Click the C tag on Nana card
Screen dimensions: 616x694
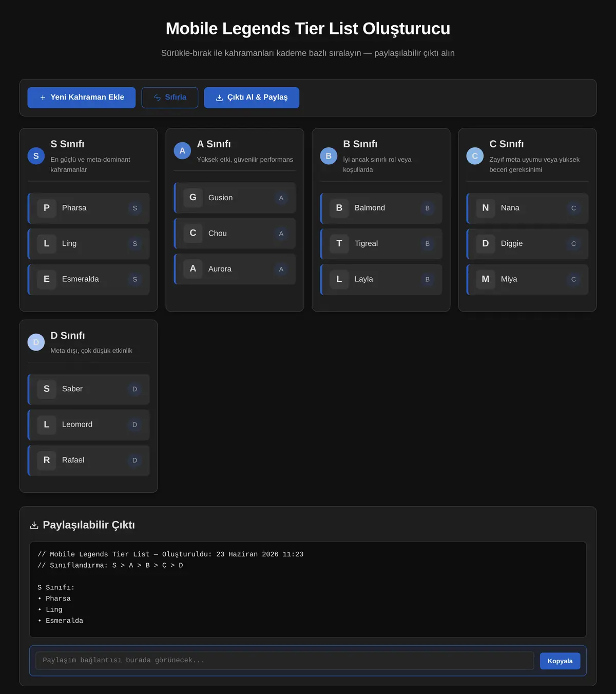(x=574, y=208)
